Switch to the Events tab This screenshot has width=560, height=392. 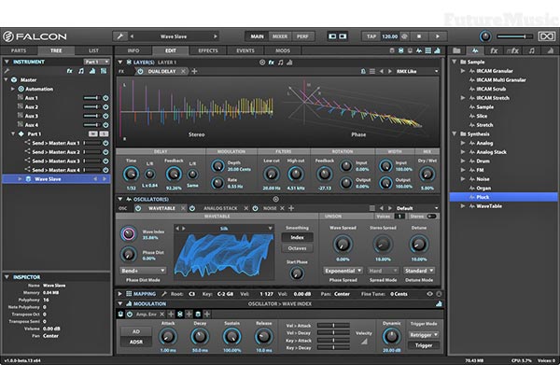click(x=245, y=50)
